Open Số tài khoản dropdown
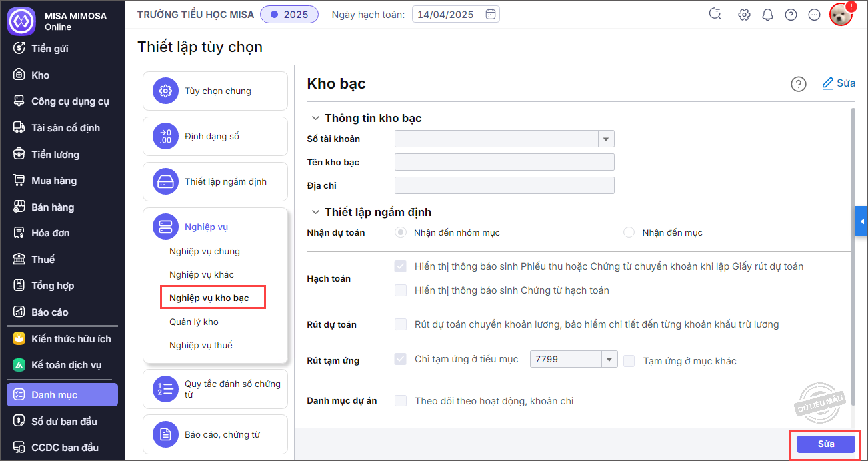The image size is (868, 461). pyautogui.click(x=606, y=139)
